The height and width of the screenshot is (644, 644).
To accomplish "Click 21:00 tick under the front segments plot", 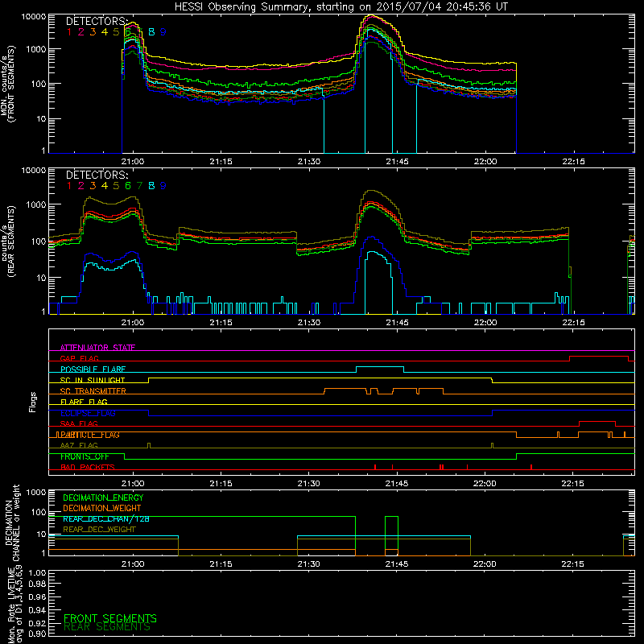I will pyautogui.click(x=133, y=162).
